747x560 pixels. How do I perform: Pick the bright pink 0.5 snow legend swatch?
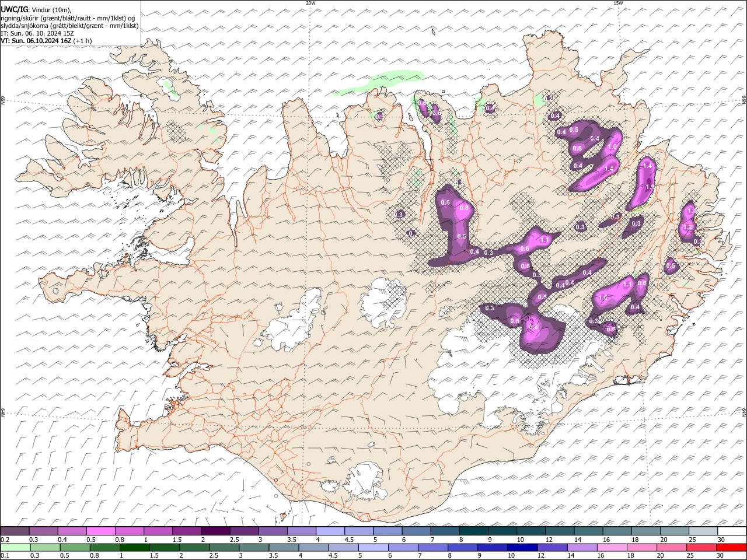(x=100, y=531)
